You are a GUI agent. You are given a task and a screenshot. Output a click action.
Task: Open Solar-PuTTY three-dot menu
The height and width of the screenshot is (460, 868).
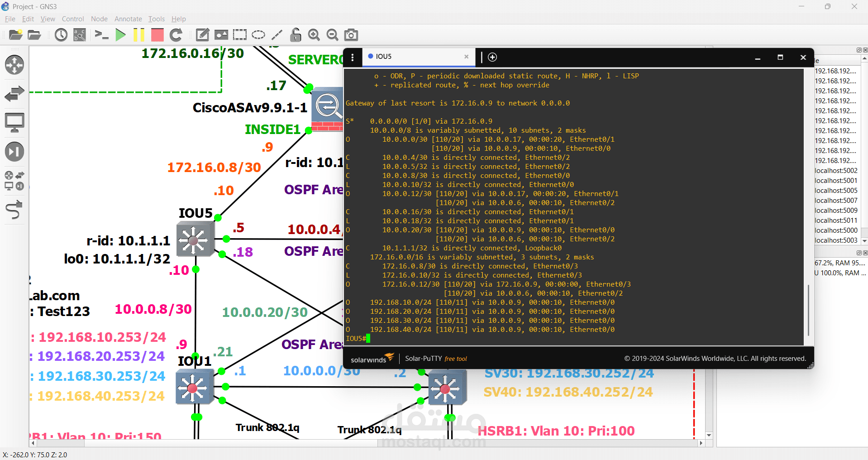[x=353, y=57]
